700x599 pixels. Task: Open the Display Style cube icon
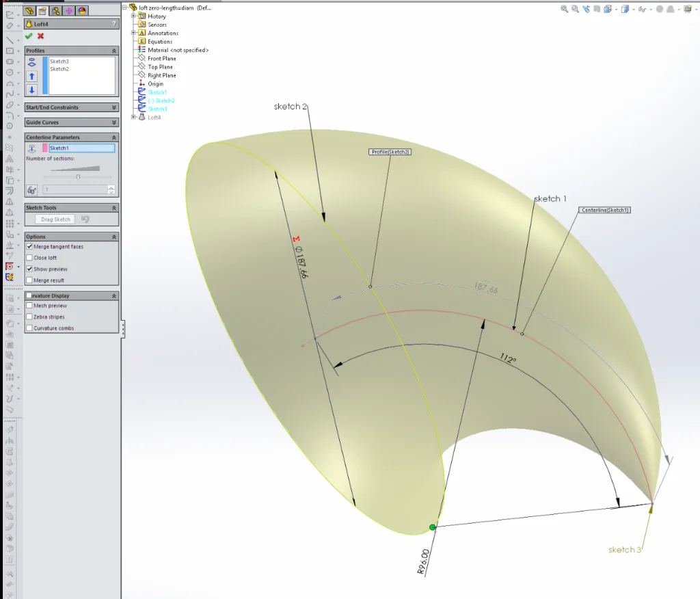(x=625, y=10)
